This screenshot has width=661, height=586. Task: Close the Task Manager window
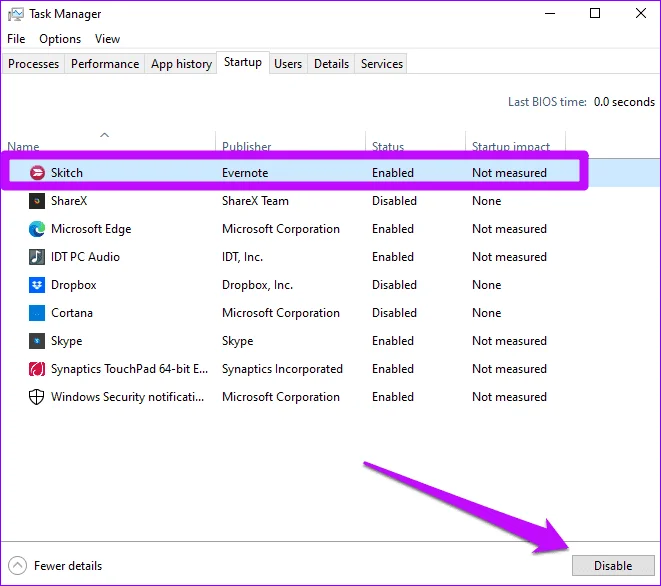pyautogui.click(x=641, y=13)
